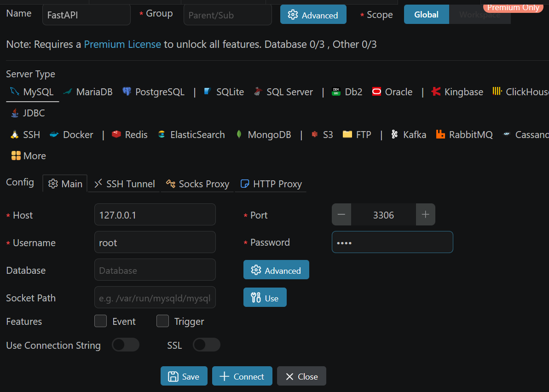Enable the Trigger feature checkbox
This screenshot has width=549, height=392.
(162, 321)
